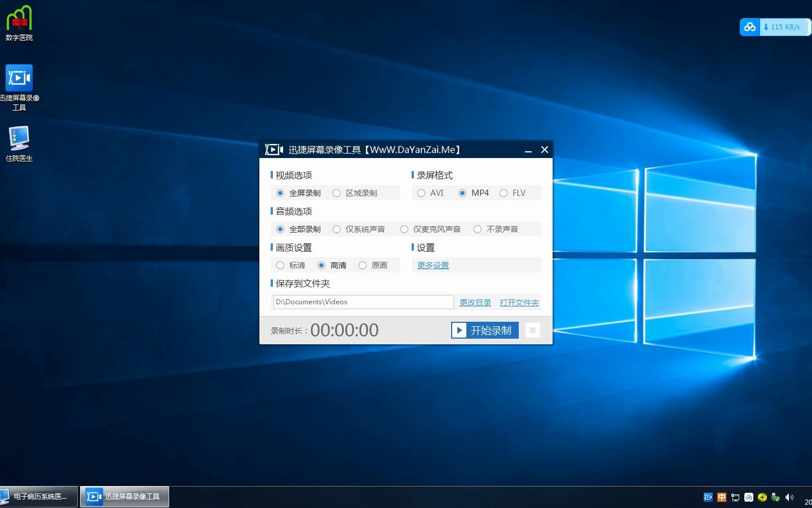Open the 更多设置 link
812x508 pixels.
(x=433, y=265)
